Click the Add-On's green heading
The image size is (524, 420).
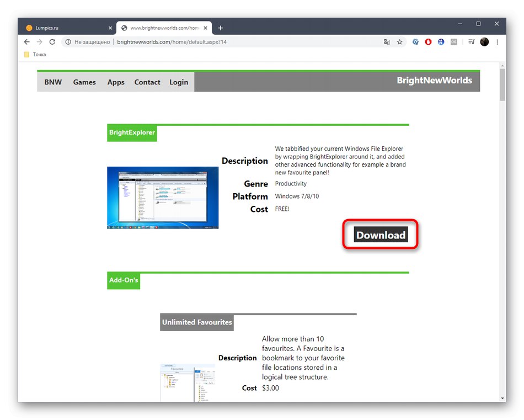click(124, 280)
